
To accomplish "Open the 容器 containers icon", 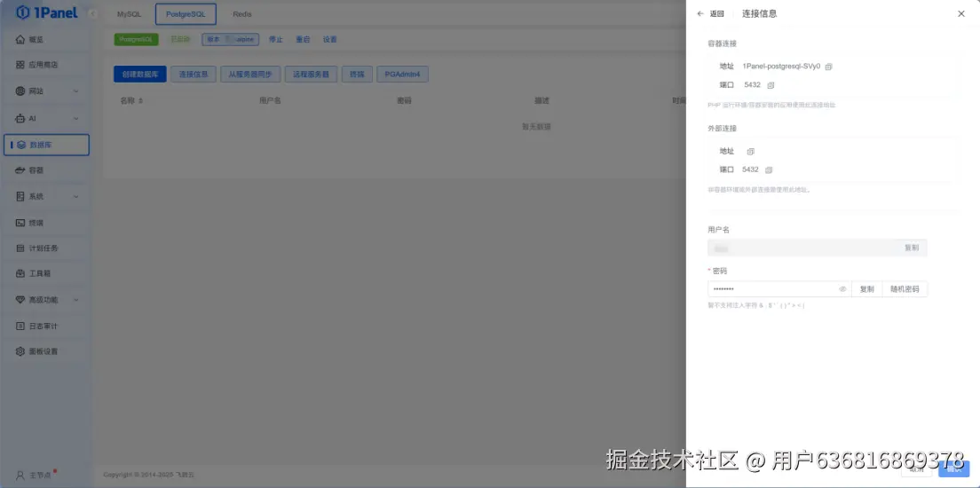I will tap(20, 170).
